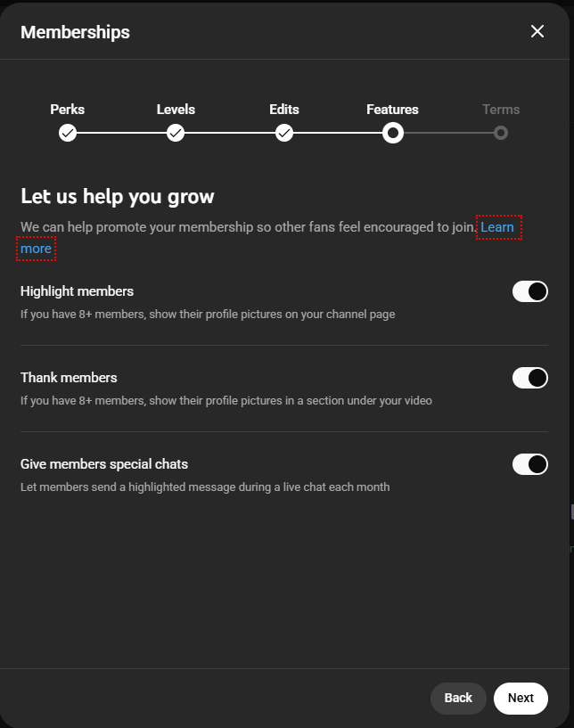This screenshot has height=728, width=574.
Task: Close the Memberships dialog with the X
Action: coord(537,30)
